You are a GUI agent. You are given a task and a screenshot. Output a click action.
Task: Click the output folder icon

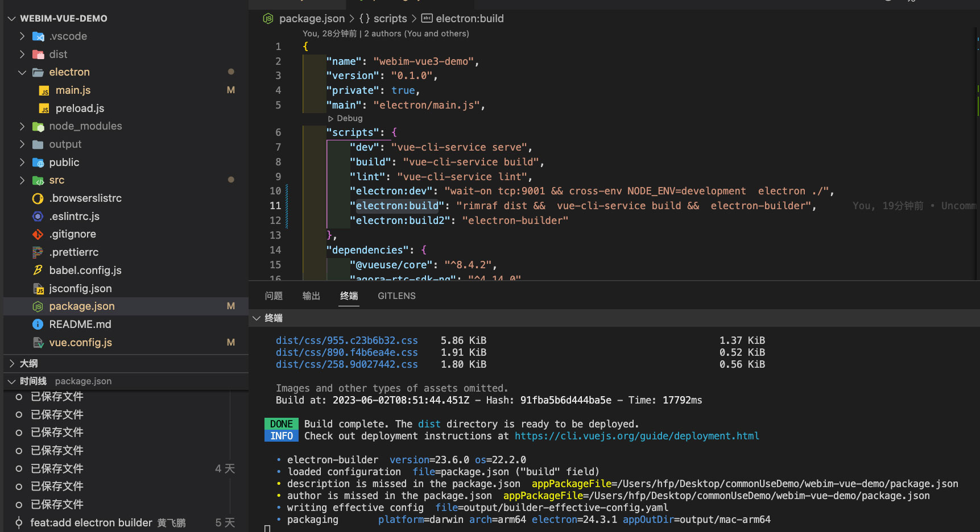click(x=38, y=144)
